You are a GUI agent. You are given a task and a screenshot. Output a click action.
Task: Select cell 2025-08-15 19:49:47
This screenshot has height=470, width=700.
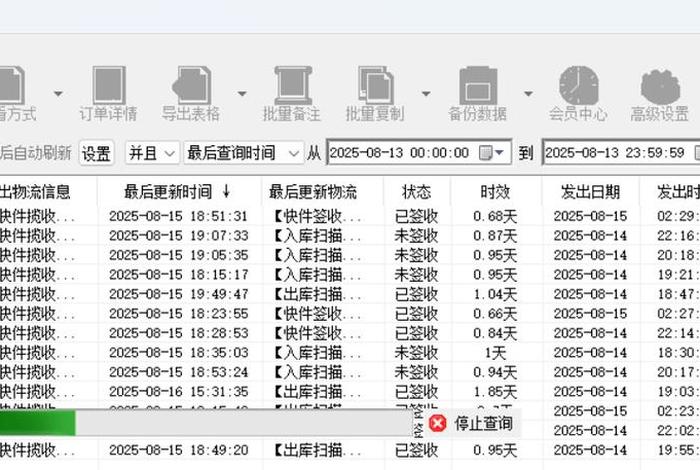pyautogui.click(x=178, y=294)
